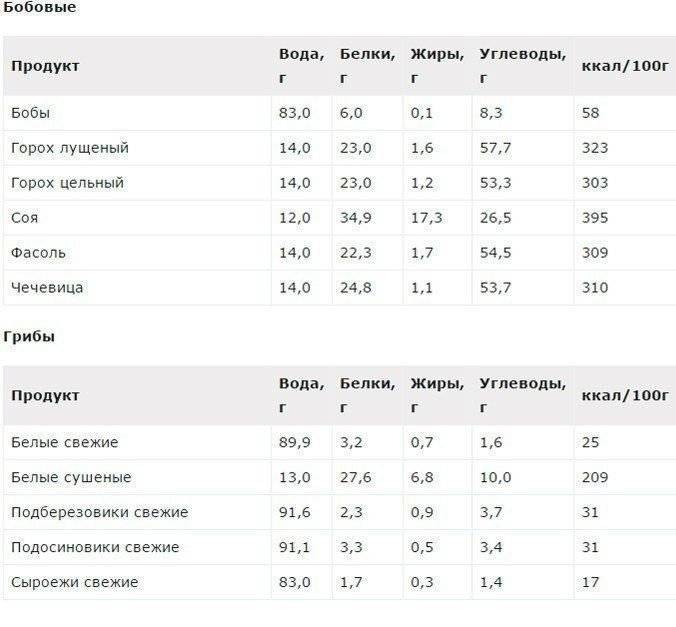Click the Чечевица product cell
Image resolution: width=676 pixels, height=627 pixels.
coord(47,288)
